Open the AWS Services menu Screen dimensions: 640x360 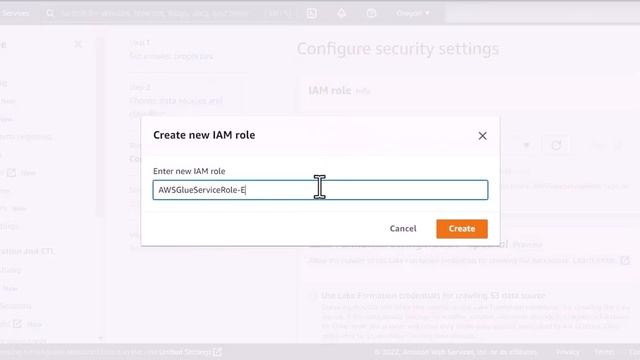pos(16,13)
